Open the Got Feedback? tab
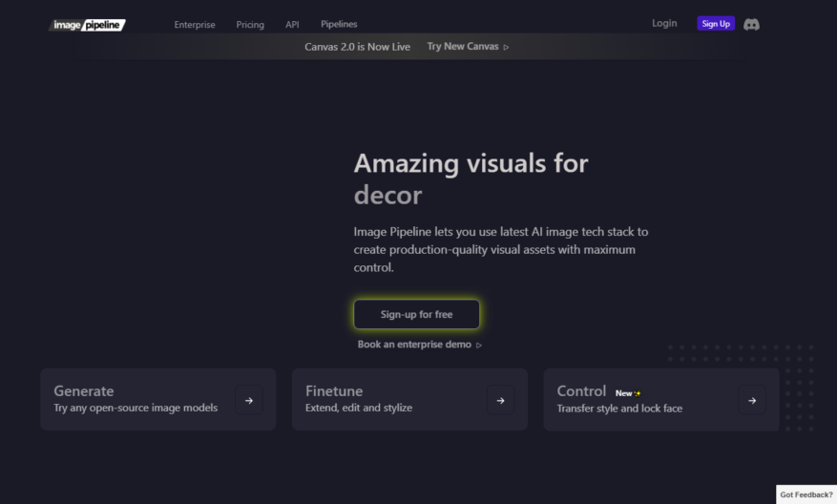837x504 pixels. 806,494
